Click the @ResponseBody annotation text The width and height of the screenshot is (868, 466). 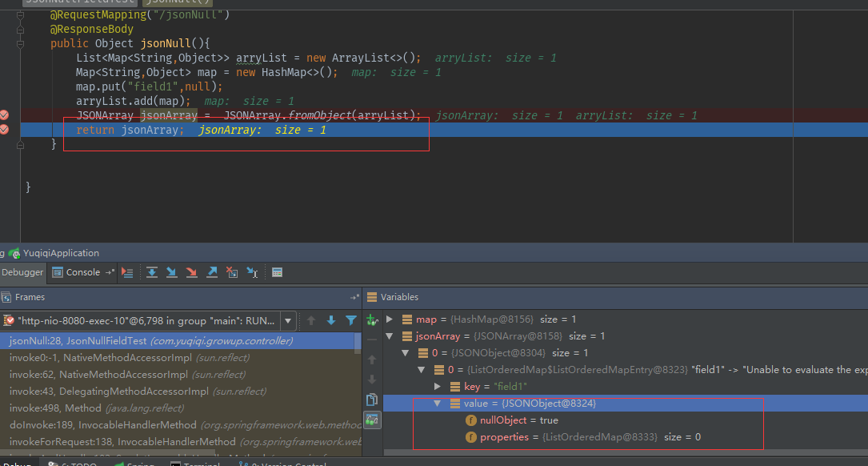92,30
